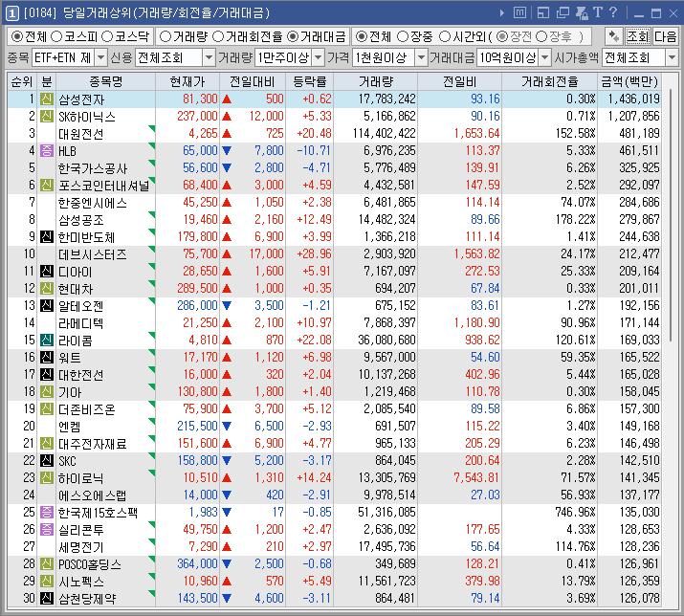The height and width of the screenshot is (616, 684).
Task: Click the 신 badge next to 현대차
Action: [x=47, y=288]
